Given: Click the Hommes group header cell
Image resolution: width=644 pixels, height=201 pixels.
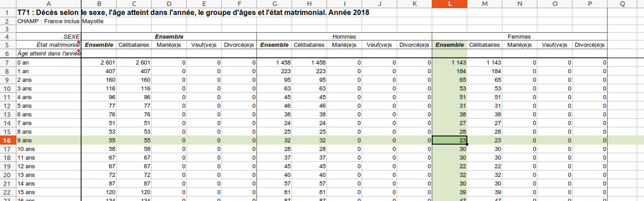Looking at the screenshot, I should [x=344, y=37].
